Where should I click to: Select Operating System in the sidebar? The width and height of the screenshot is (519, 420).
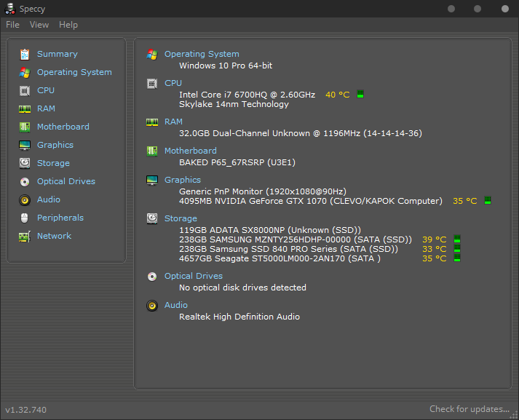[x=74, y=72]
